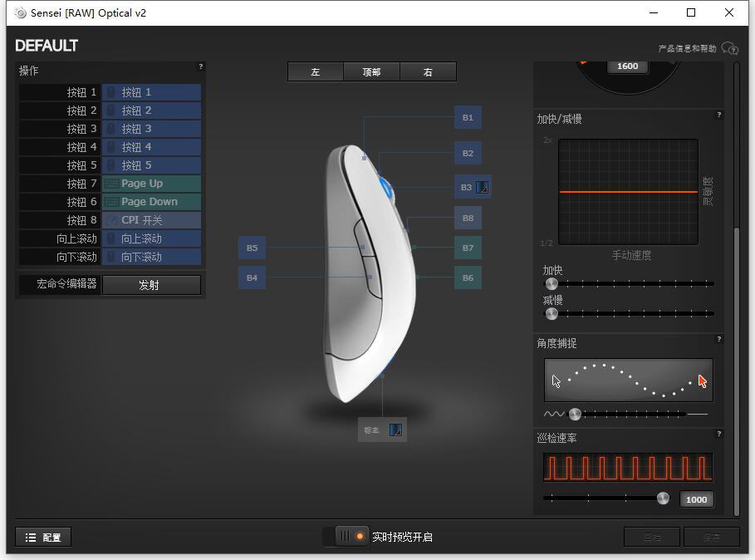Image resolution: width=755 pixels, height=560 pixels.
Task: Open help for 巡检速率 section
Action: point(719,434)
